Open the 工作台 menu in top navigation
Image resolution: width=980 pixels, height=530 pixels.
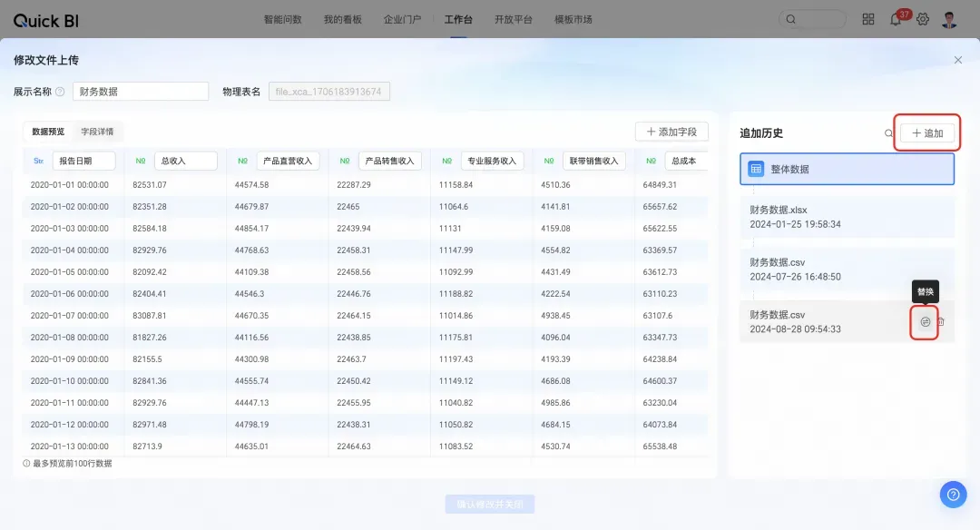click(458, 19)
